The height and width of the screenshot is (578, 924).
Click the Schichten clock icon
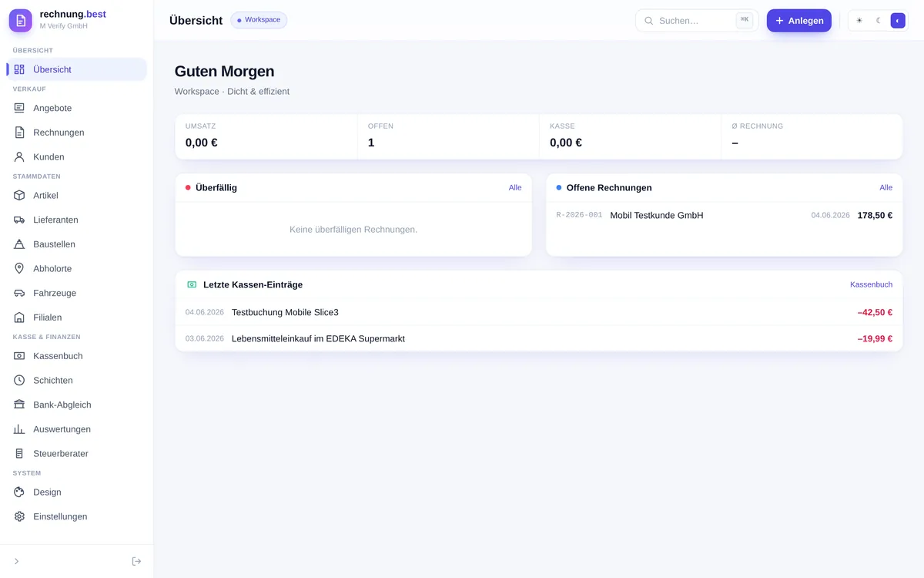click(19, 380)
